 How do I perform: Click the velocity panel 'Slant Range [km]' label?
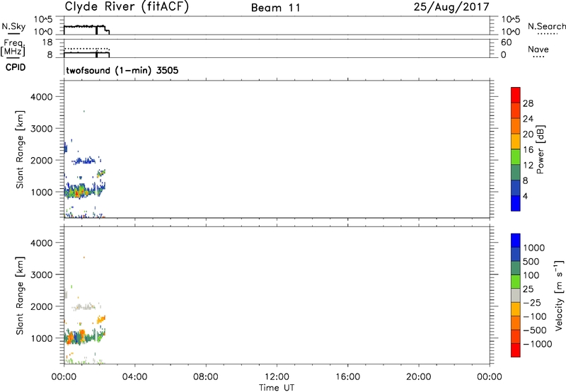[x=20, y=296]
